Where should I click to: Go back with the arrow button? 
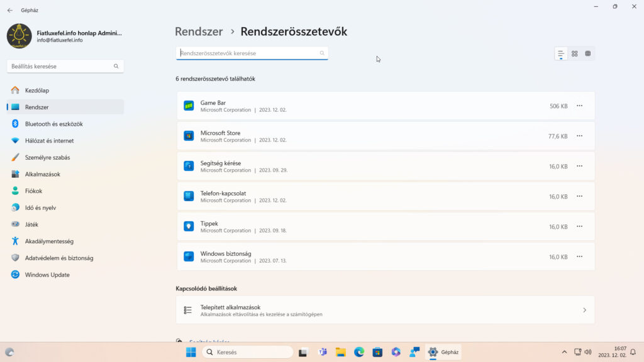pyautogui.click(x=10, y=10)
